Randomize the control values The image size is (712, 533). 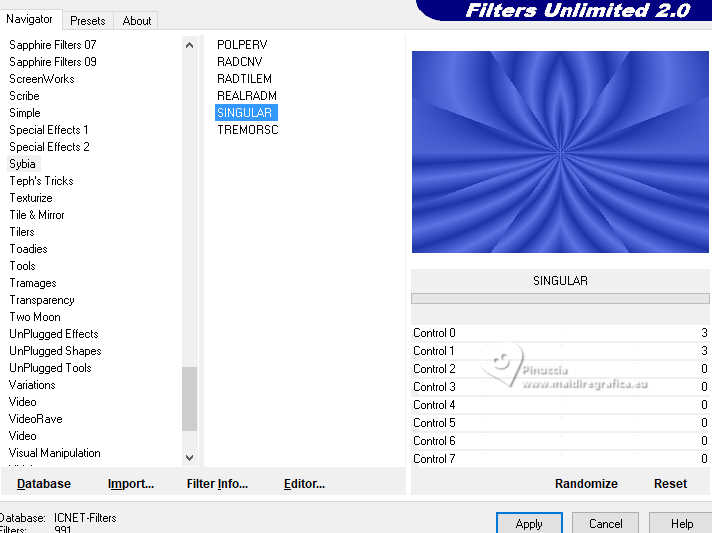(586, 484)
